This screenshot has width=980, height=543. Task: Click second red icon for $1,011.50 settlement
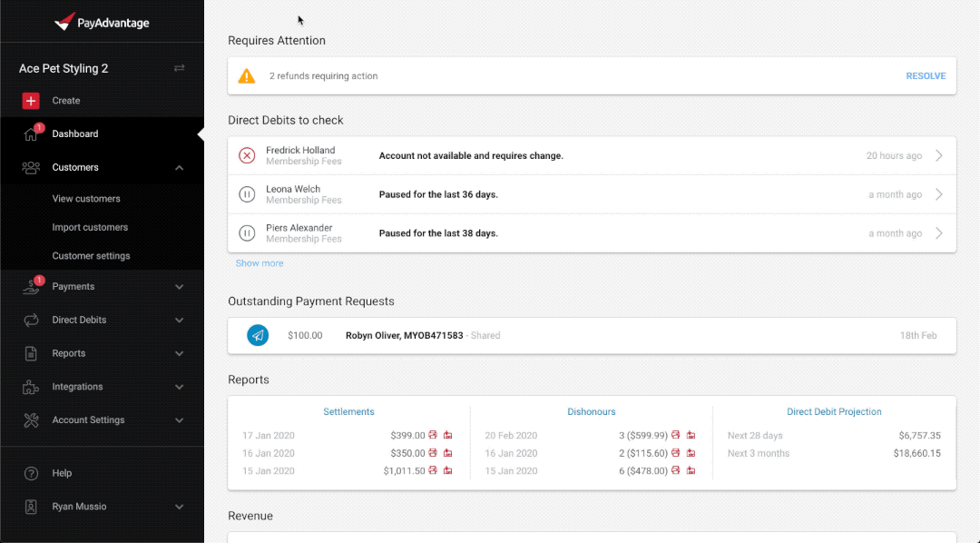pyautogui.click(x=447, y=470)
